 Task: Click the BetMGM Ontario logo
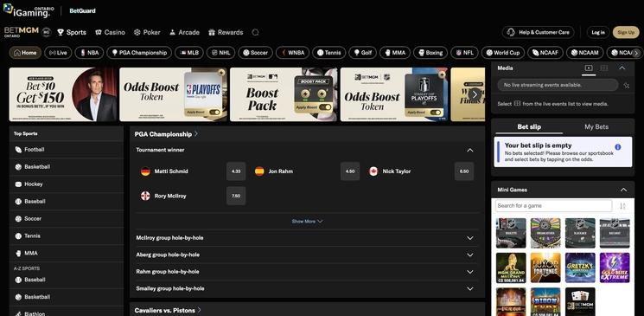point(22,32)
